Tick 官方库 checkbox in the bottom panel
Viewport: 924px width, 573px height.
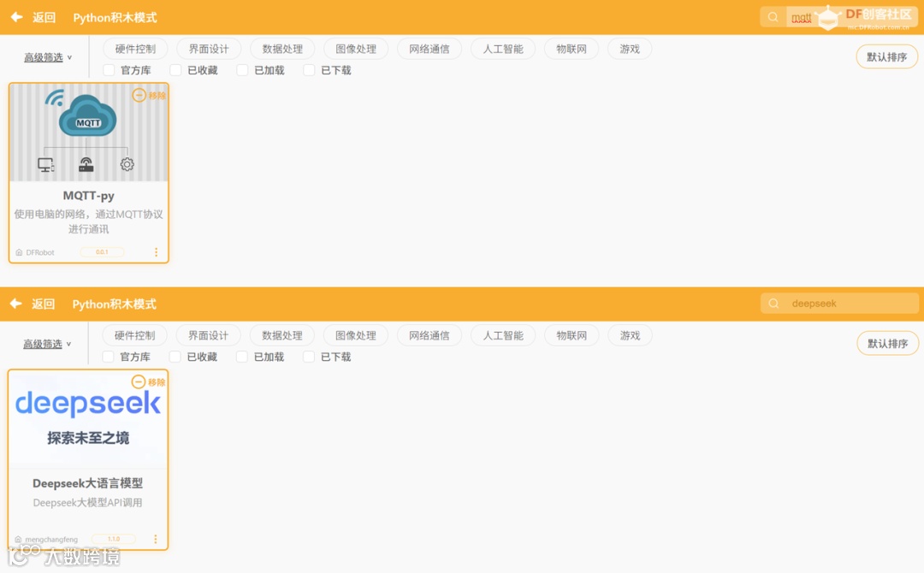(x=108, y=357)
